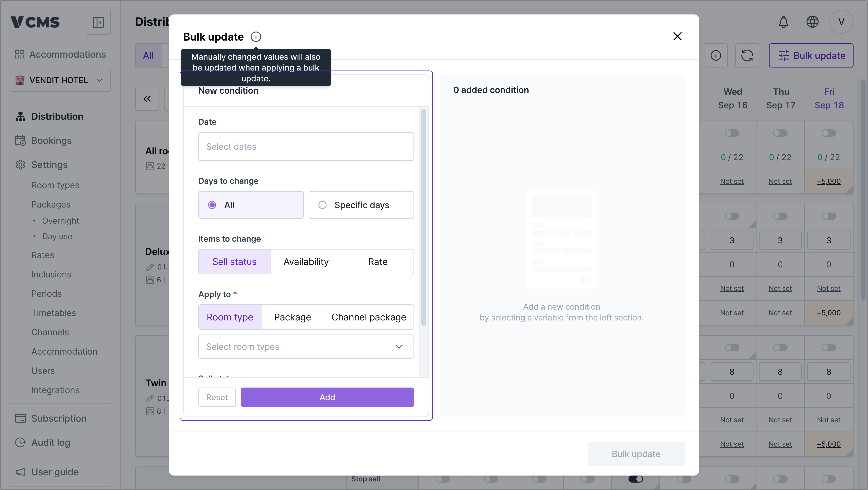Choose Package under Apply to
868x490 pixels.
click(293, 317)
